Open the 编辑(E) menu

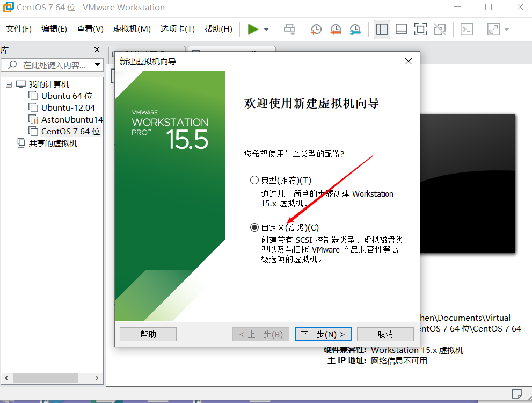click(54, 29)
